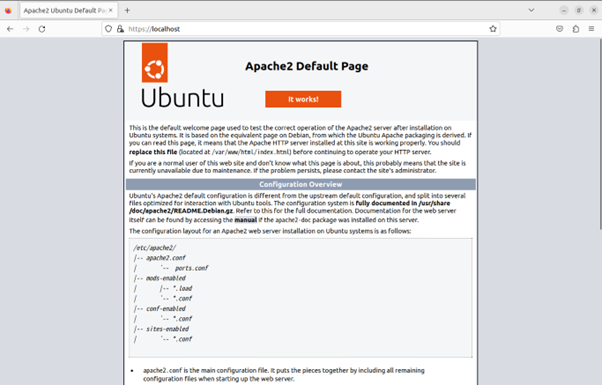Open the shield tracking protection icon
The height and width of the screenshot is (385, 602).
109,29
